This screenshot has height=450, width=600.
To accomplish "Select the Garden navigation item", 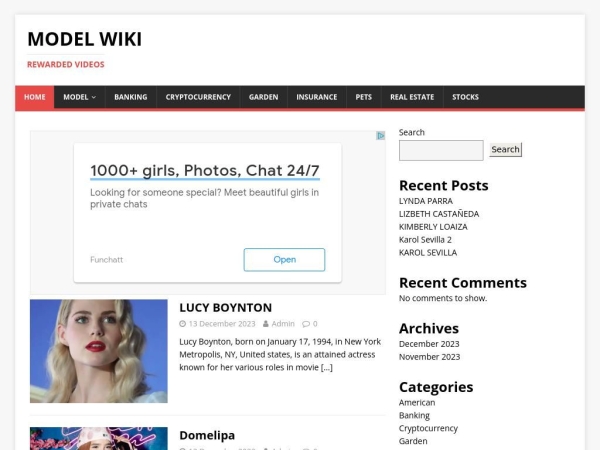I will click(x=263, y=97).
